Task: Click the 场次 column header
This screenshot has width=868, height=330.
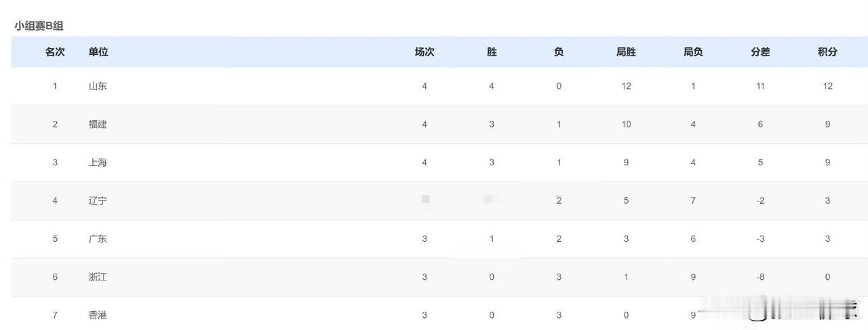Action: (x=425, y=52)
